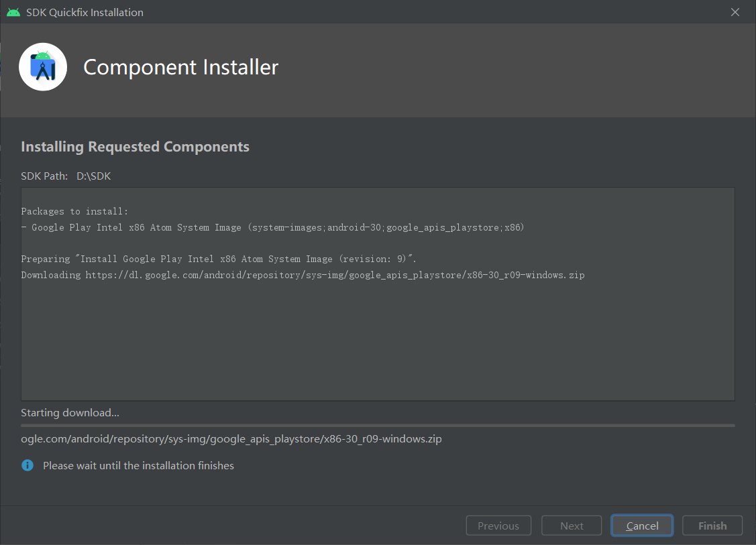This screenshot has width=756, height=545.
Task: Select the downloading zip URL text
Action: [x=231, y=438]
